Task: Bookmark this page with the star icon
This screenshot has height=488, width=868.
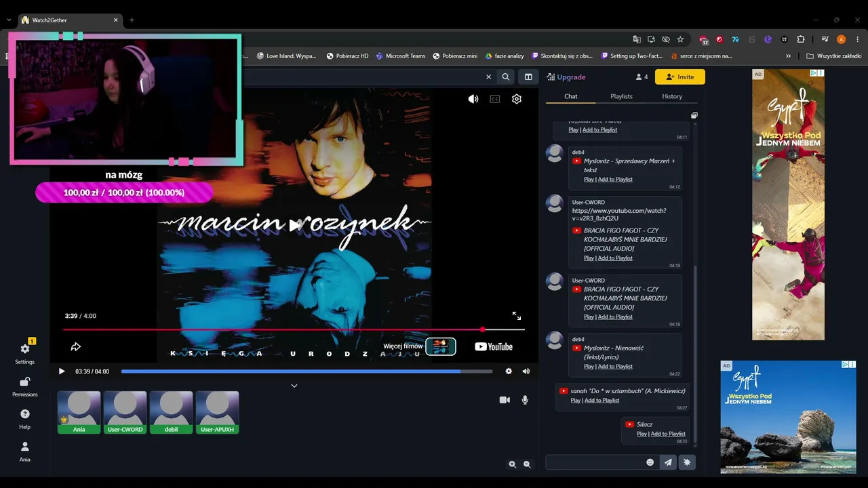Action: 680,39
